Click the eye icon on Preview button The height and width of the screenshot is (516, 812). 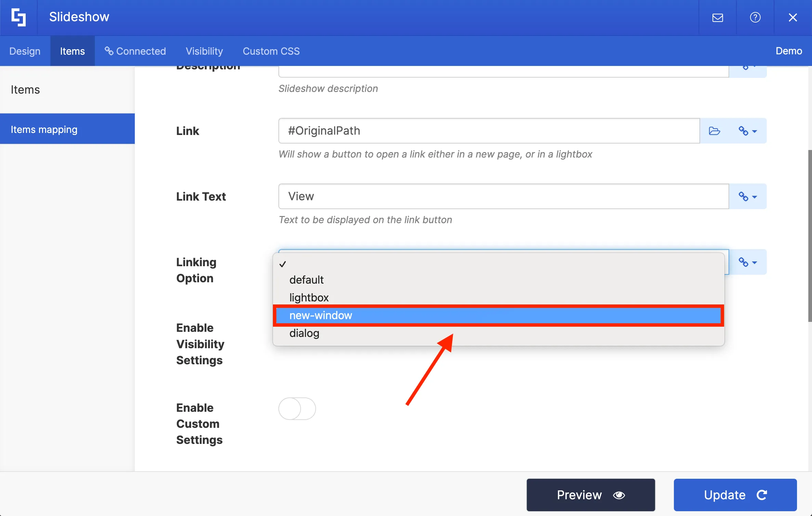(619, 495)
